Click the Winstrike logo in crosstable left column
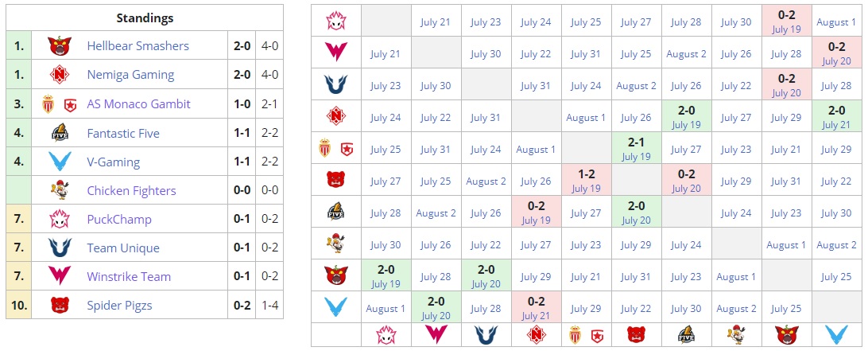Viewport: 868px width, 351px height. [x=335, y=53]
